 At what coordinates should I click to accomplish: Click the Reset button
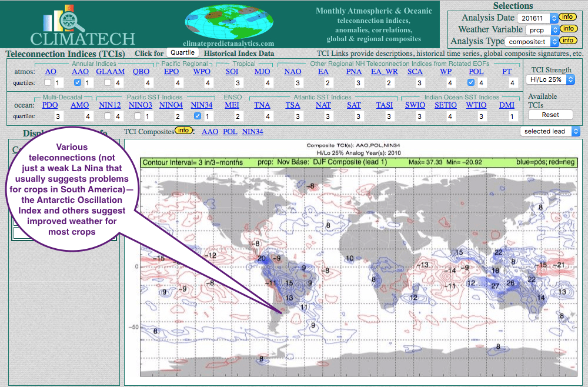[550, 115]
